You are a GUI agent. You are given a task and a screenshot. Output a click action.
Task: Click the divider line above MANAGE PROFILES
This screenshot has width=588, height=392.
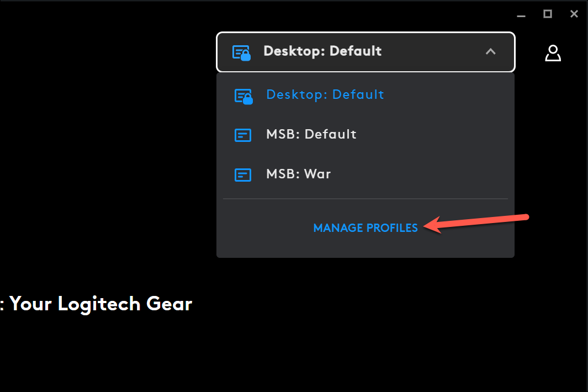pyautogui.click(x=365, y=199)
